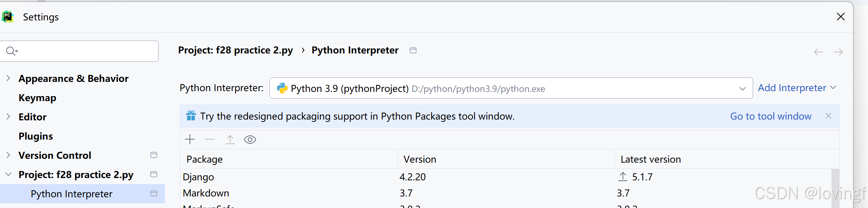This screenshot has height=208, width=868.
Task: Click the navigate forward arrow
Action: 838,52
